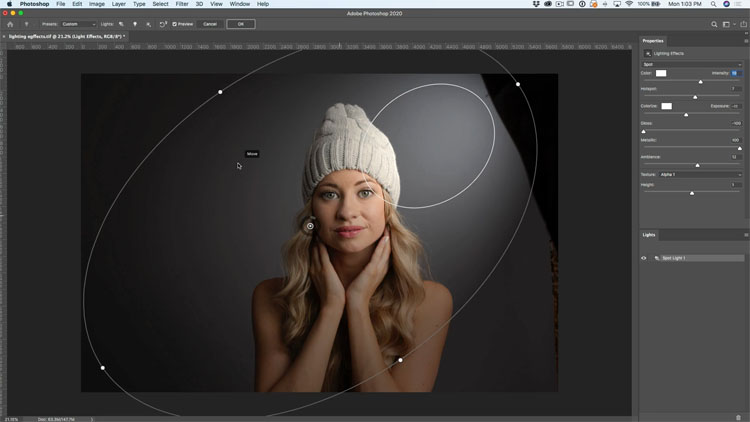
Task: Click the Home icon in options bar
Action: point(10,24)
